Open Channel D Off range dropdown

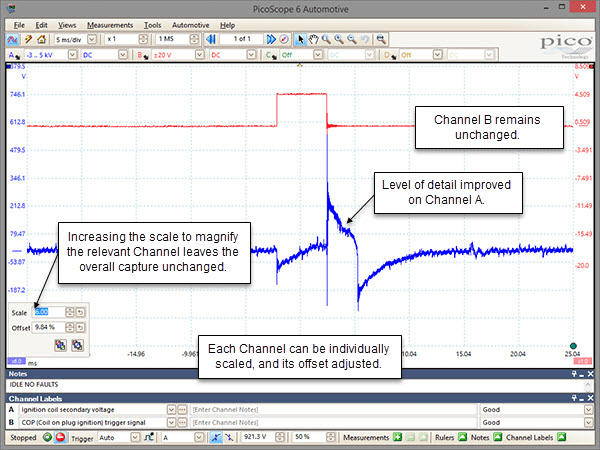437,55
